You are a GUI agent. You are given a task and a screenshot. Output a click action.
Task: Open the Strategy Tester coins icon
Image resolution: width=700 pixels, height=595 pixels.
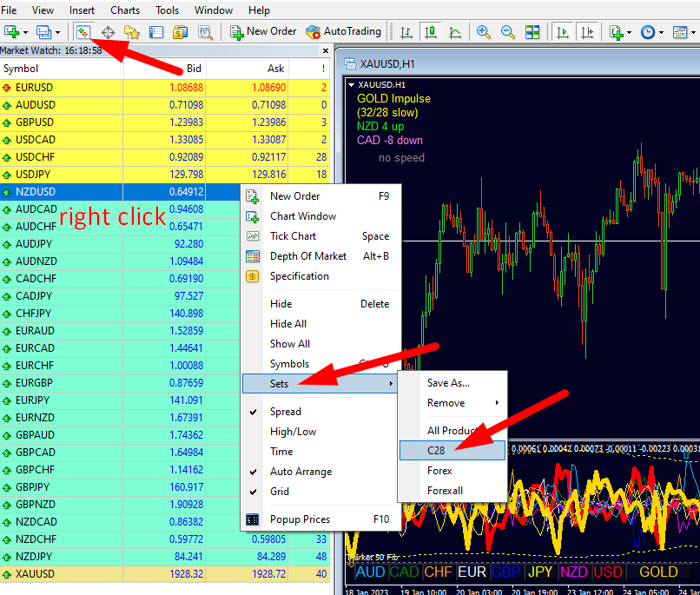click(181, 31)
